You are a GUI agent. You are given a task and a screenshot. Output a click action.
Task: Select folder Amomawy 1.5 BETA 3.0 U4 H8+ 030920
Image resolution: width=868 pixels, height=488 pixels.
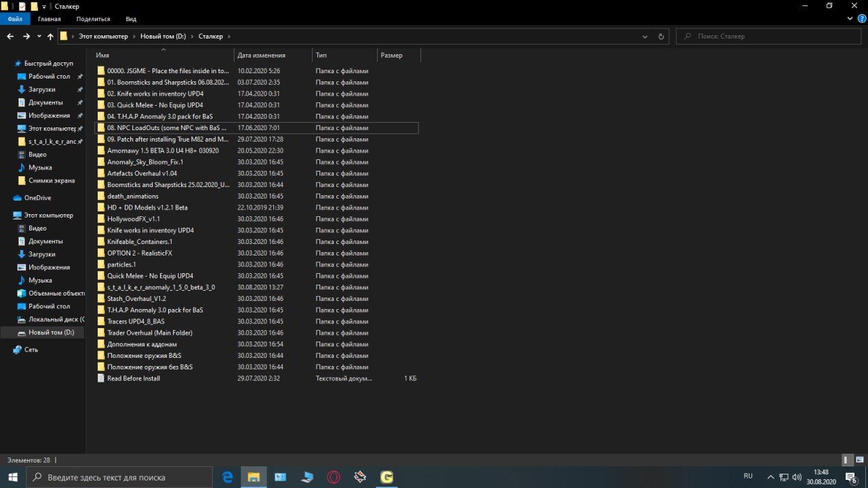[163, 150]
